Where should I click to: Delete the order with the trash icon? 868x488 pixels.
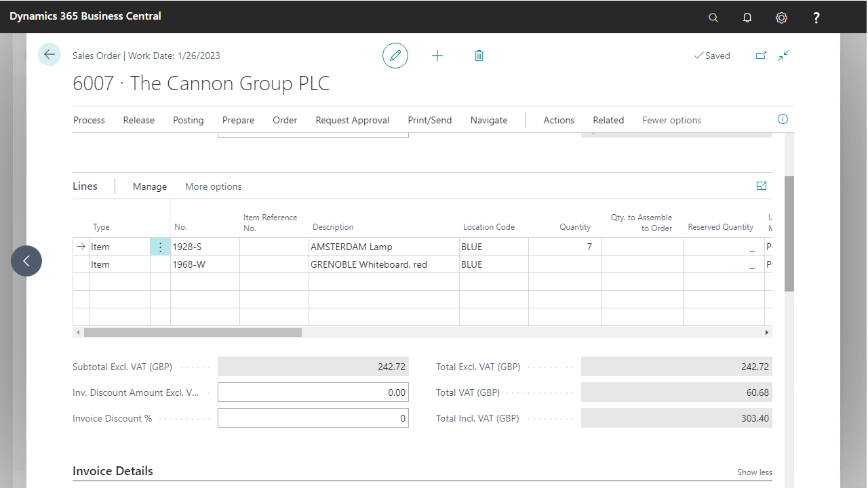click(x=479, y=56)
